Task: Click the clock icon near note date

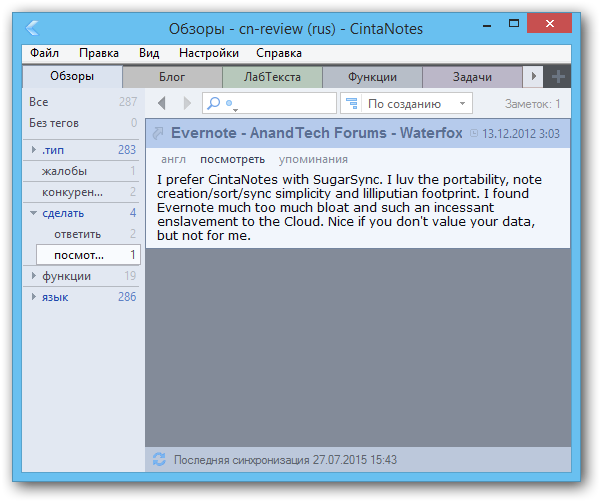Action: point(474,133)
